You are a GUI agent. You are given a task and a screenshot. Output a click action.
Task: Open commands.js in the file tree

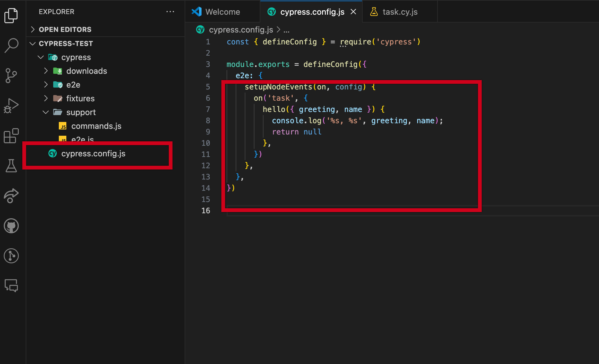(x=96, y=126)
